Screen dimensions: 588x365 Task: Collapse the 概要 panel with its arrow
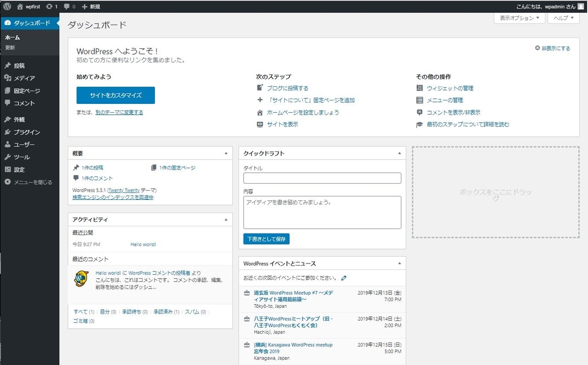(x=226, y=153)
